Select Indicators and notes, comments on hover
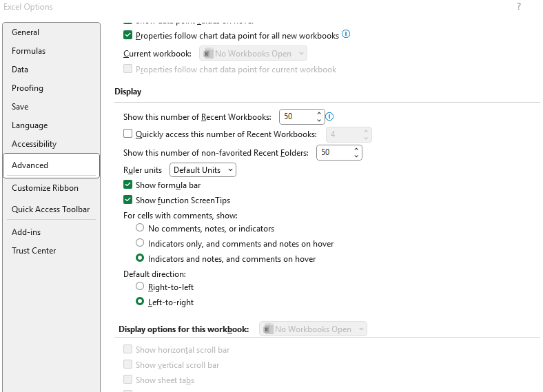This screenshot has width=543, height=392. click(140, 258)
